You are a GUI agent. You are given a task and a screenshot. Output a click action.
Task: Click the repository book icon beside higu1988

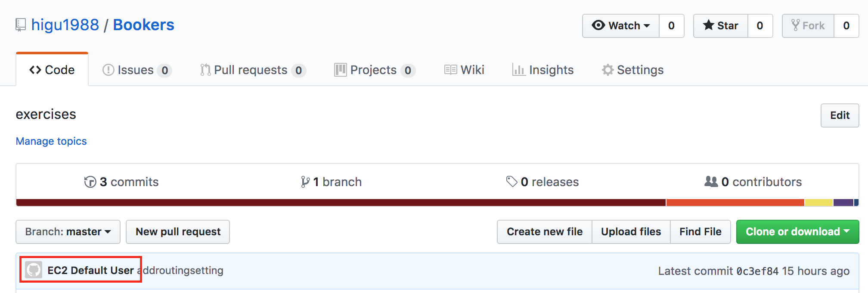tap(20, 25)
